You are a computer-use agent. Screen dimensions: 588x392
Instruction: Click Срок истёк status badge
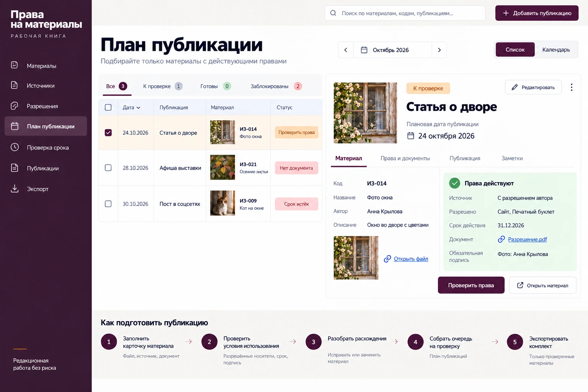(x=296, y=204)
